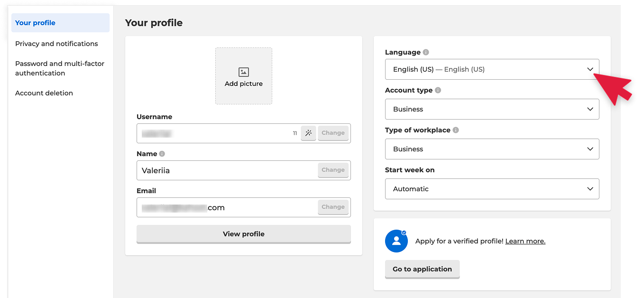Click Change button for Email
This screenshot has height=298, width=644.
click(333, 207)
